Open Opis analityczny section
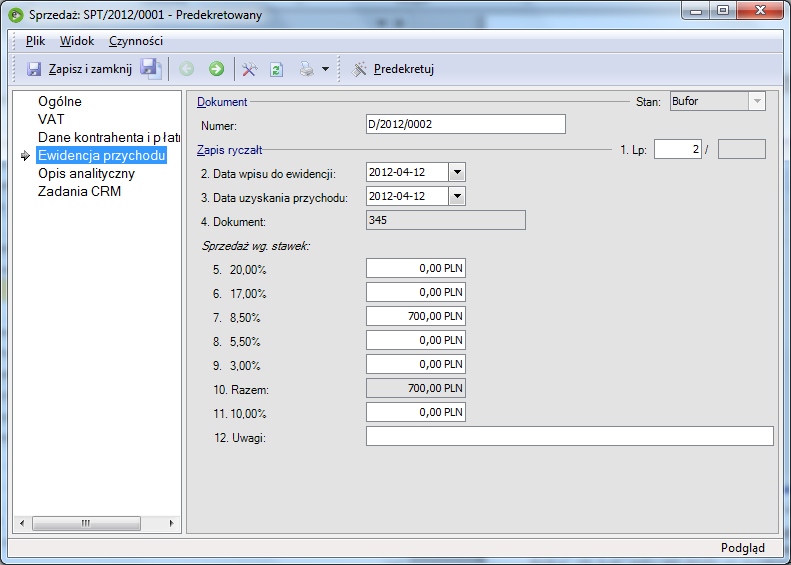The image size is (791, 565). 86,174
